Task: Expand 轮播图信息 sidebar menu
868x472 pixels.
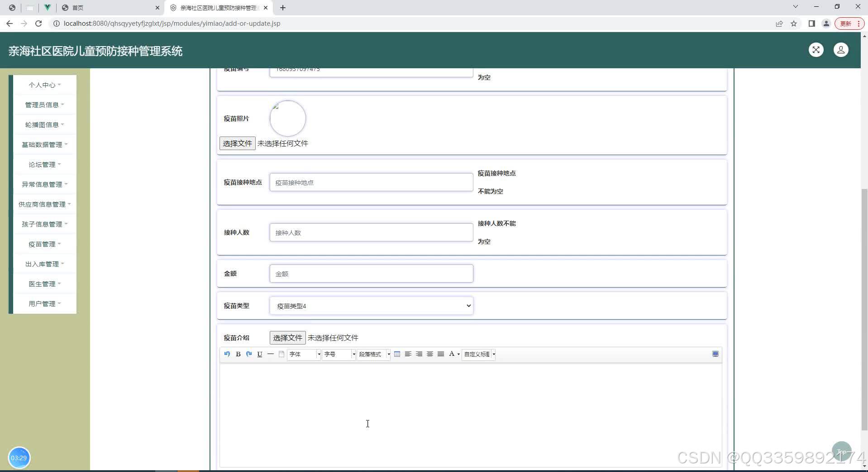Action: click(x=44, y=125)
